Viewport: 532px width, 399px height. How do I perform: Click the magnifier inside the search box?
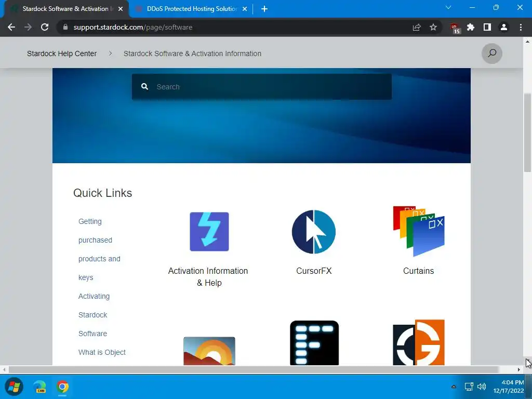(144, 87)
